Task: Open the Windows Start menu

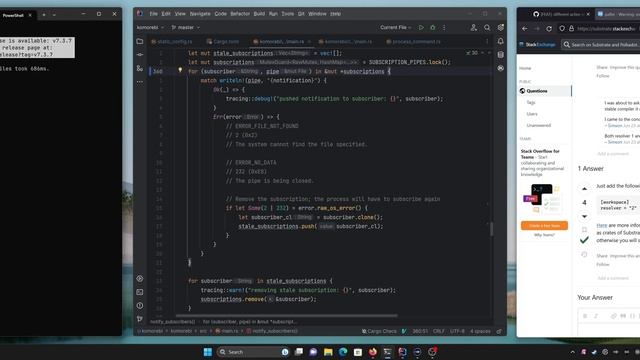Action: pos(208,352)
